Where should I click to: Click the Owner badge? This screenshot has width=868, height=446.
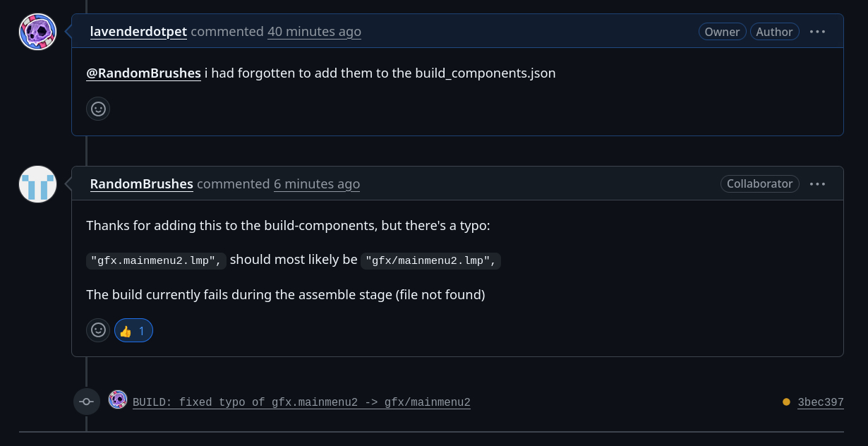722,32
